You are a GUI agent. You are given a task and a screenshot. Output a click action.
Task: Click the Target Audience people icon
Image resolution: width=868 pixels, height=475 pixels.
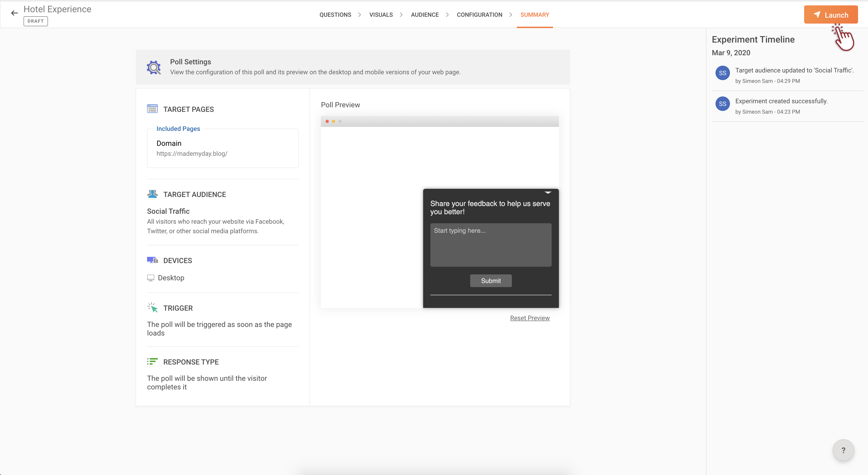[x=152, y=194]
